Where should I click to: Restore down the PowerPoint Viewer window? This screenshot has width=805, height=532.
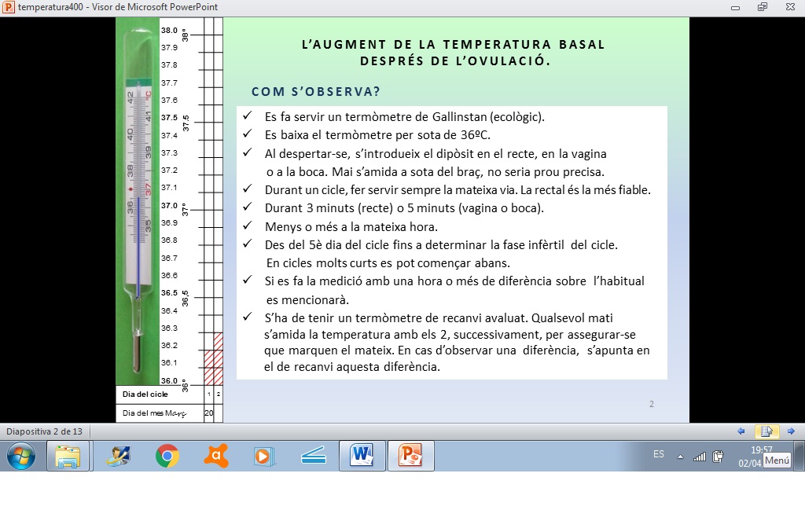[x=763, y=7]
